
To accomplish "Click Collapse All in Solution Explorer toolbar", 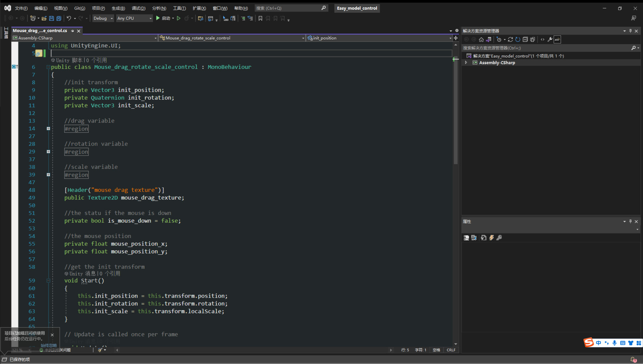I will click(x=525, y=40).
